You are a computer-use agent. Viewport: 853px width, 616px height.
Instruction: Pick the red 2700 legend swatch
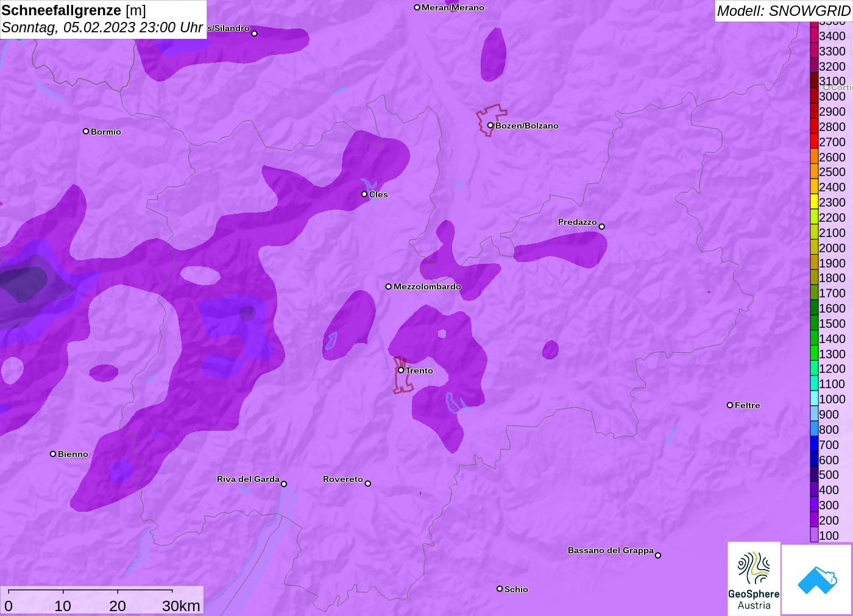pos(814,141)
